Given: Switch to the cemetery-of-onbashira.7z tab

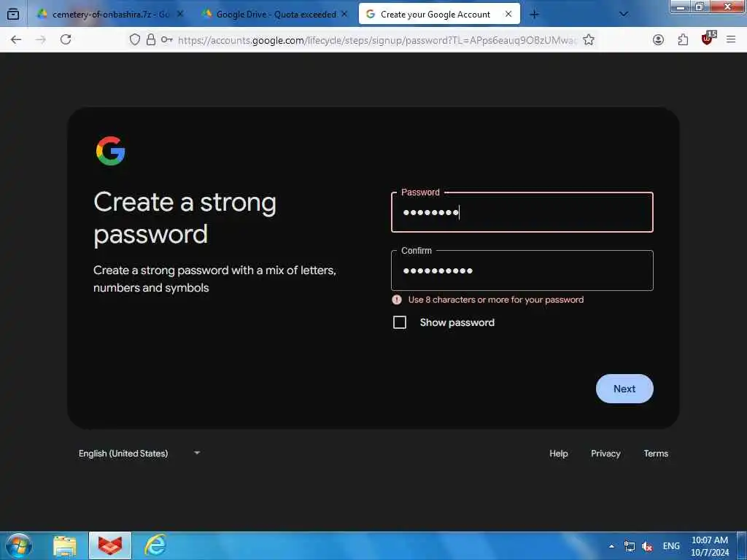Looking at the screenshot, I should [x=111, y=15].
